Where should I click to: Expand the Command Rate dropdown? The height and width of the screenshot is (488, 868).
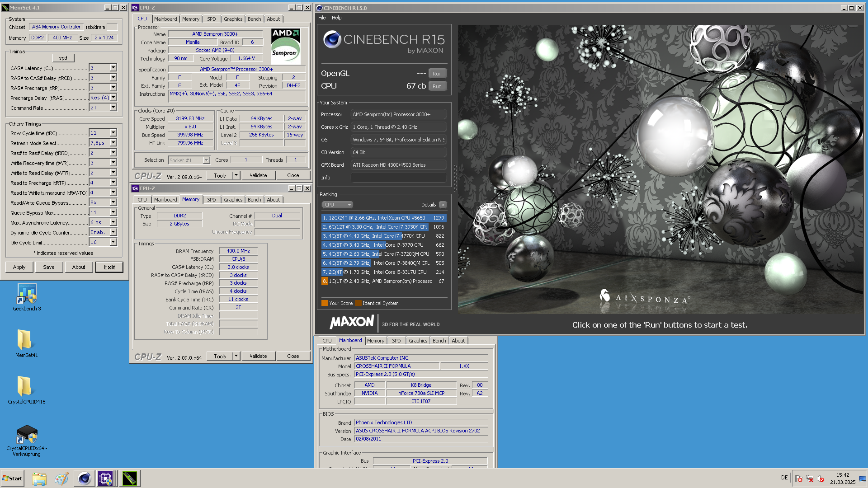[x=113, y=108]
